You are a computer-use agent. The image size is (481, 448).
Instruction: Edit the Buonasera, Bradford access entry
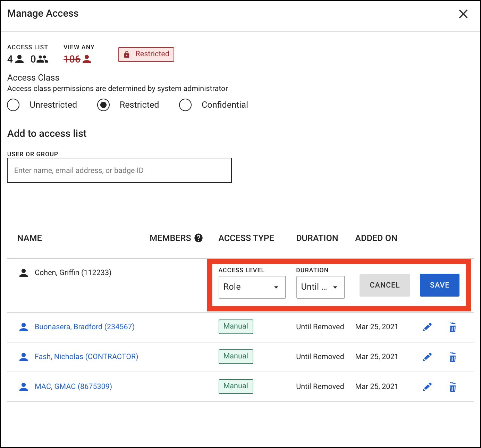tap(427, 327)
